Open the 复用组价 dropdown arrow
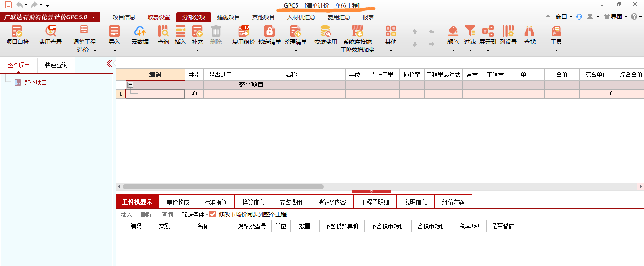The width and height of the screenshot is (644, 266). pyautogui.click(x=244, y=50)
